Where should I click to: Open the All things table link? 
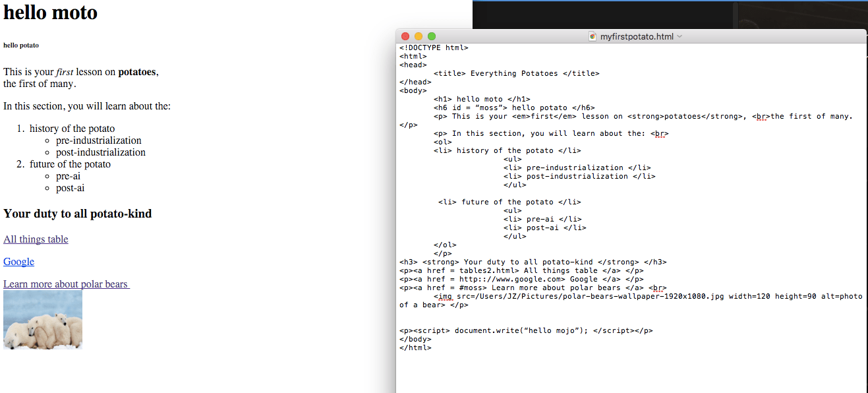(36, 239)
